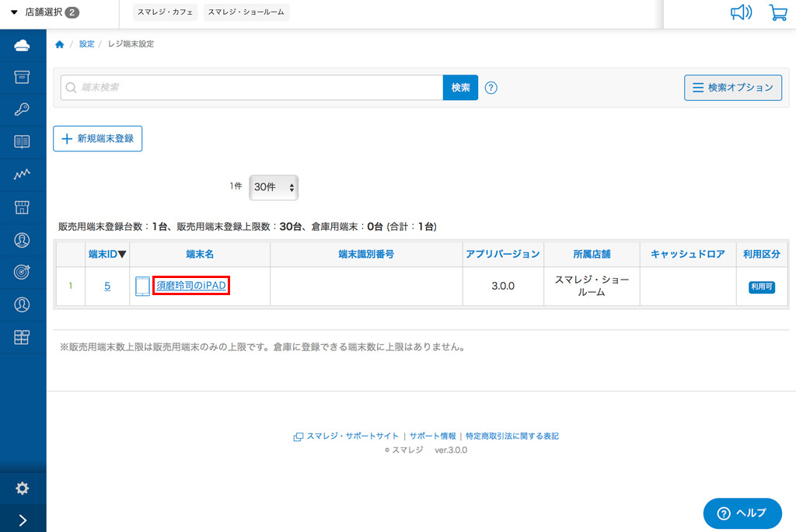Click into the 端末検索 search field
This screenshot has width=796, height=532.
257,88
